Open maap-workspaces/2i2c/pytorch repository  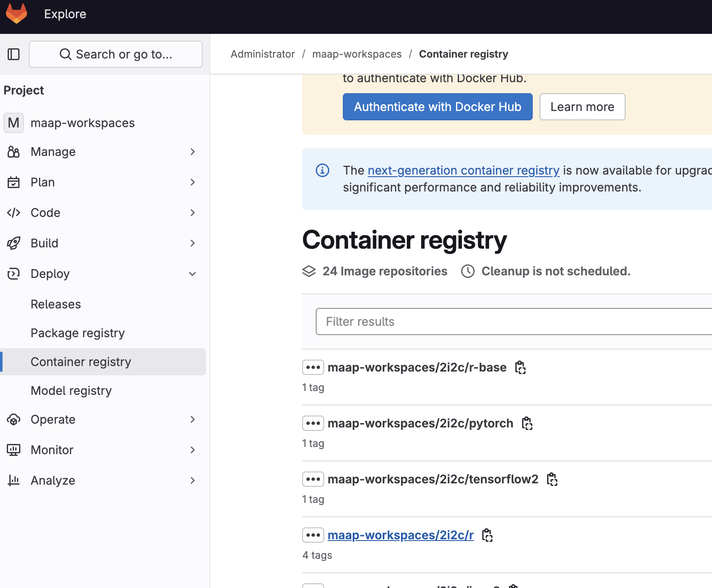(420, 423)
